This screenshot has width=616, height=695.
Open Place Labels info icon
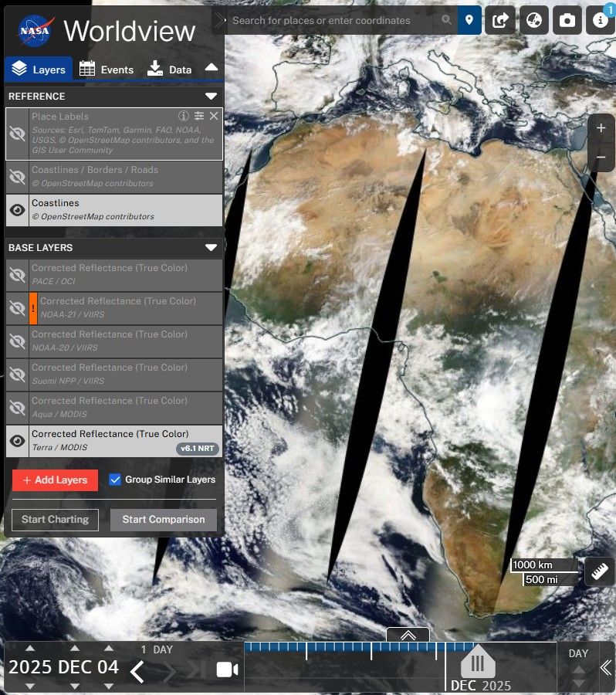click(184, 116)
